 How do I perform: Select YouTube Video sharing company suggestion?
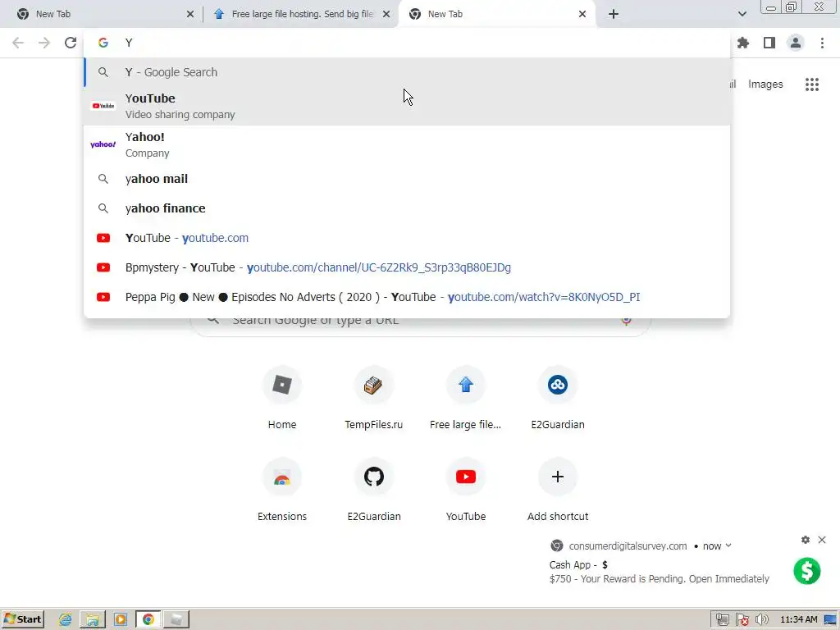[x=407, y=106]
